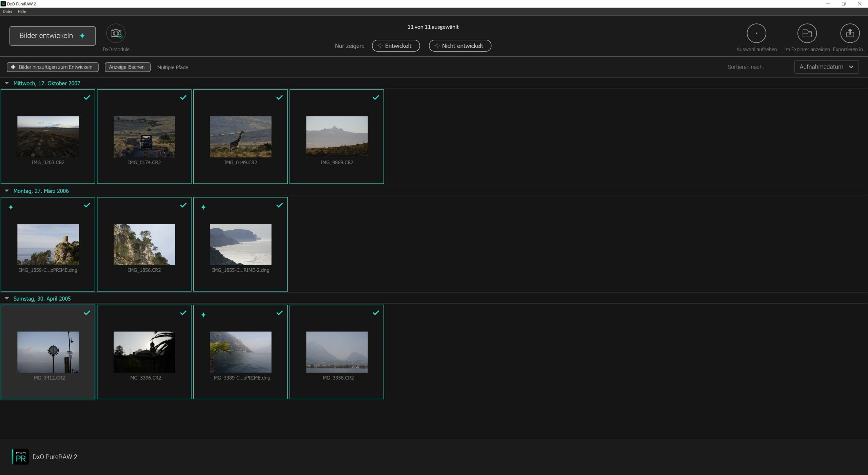The image size is (868, 475).
Task: Click processed star icon on _MG_3389 thumbnail
Action: tap(203, 315)
